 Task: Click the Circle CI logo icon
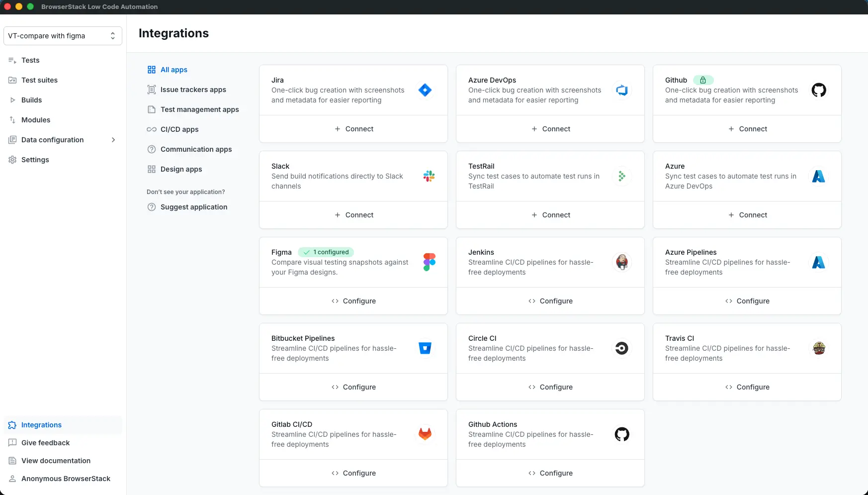(622, 348)
